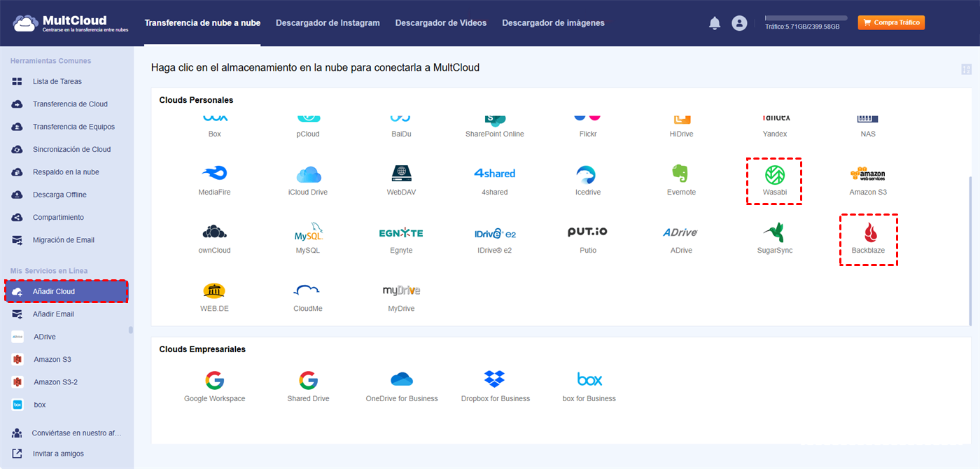The width and height of the screenshot is (980, 469).
Task: Select OneDrive for Business icon
Action: (402, 379)
